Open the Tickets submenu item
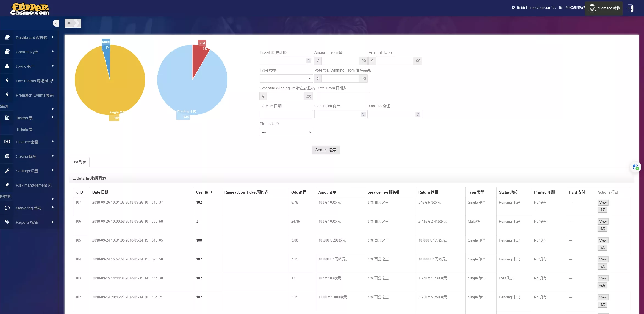The image size is (644, 314). pos(24,130)
